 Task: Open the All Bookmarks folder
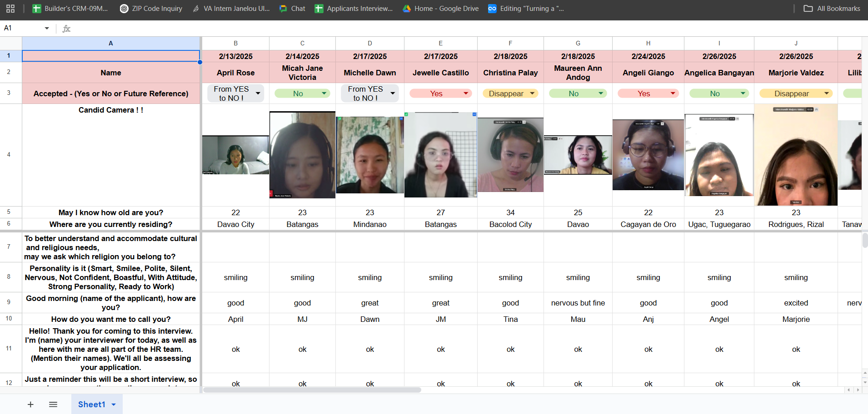pos(832,9)
